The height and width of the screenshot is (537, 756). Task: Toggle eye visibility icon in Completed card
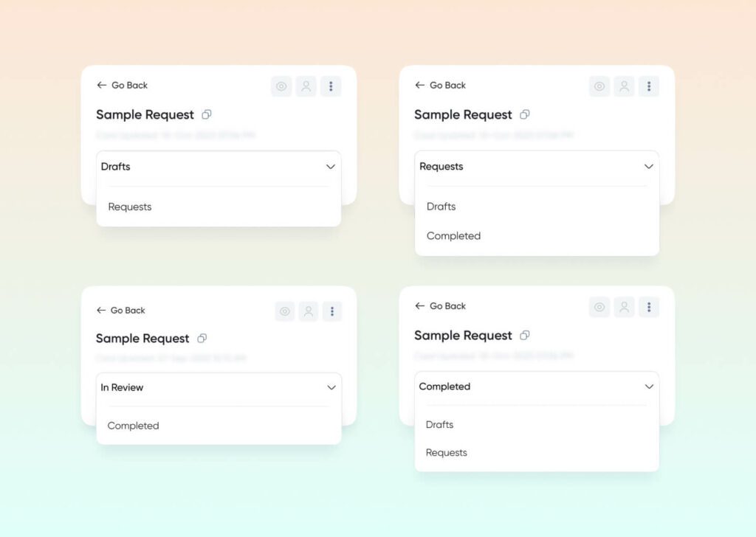(599, 307)
